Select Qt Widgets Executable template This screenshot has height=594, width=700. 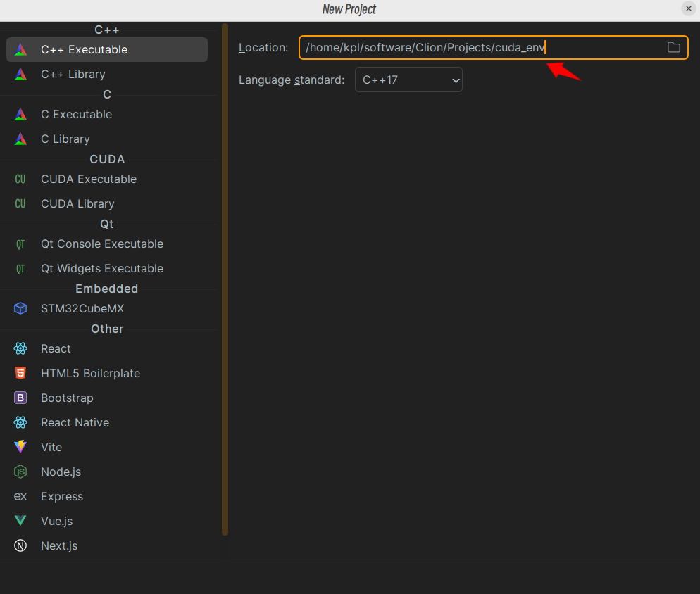coord(107,269)
